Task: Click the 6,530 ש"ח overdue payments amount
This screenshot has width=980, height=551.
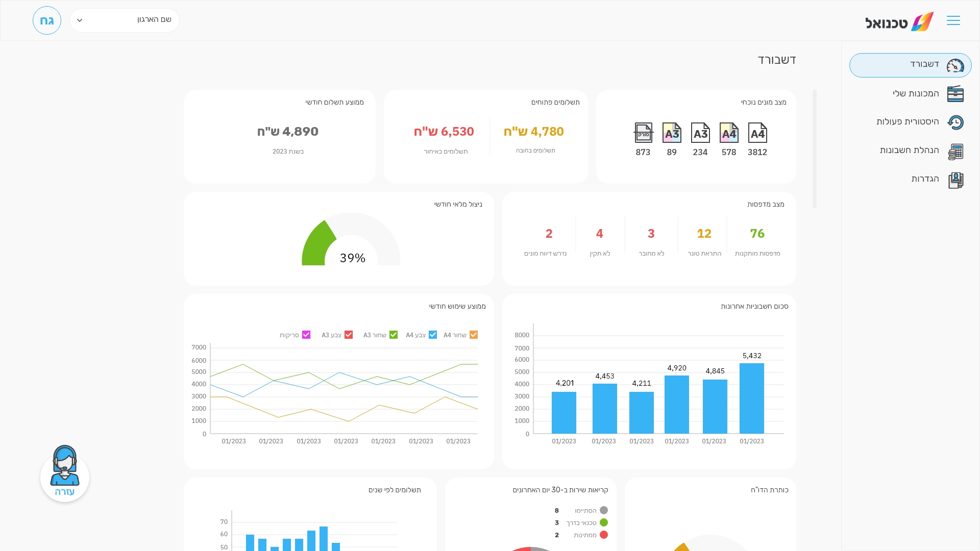Action: (x=444, y=132)
